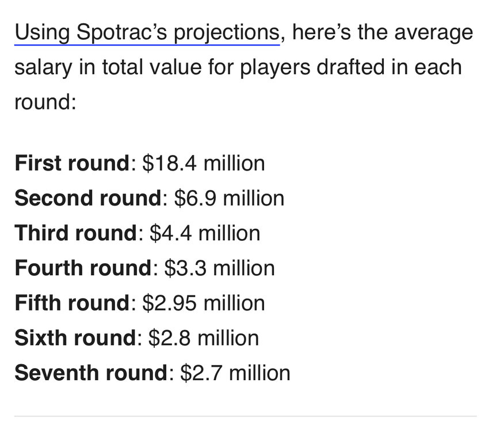Click the text "here's the average"
Viewport: 504px width, 432px height.
383,32
